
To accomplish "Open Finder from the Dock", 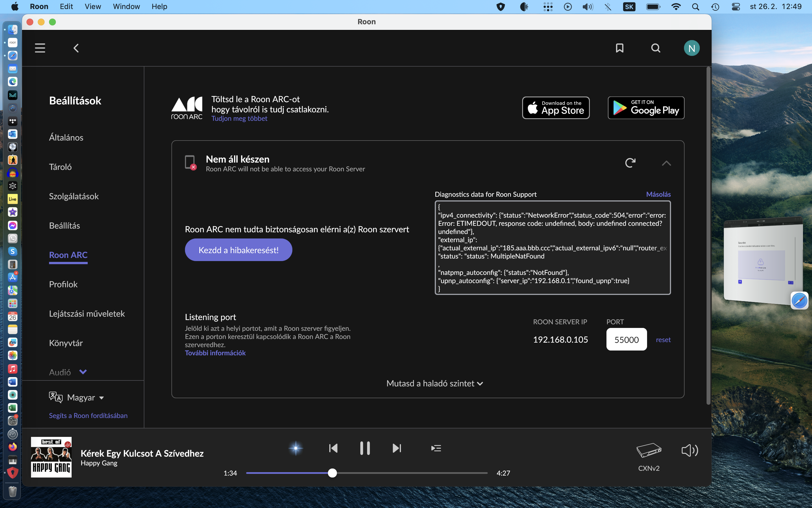I will pos(12,30).
